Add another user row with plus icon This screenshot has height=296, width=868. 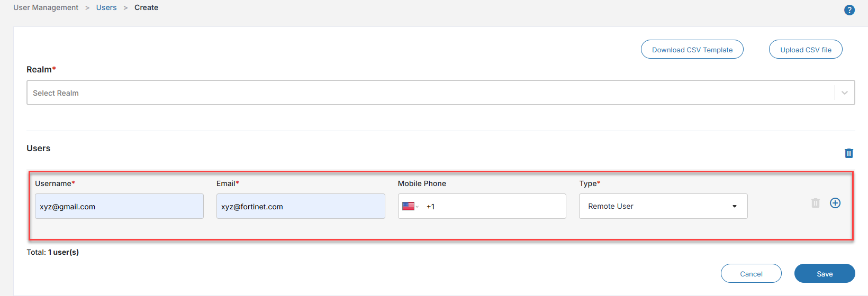(x=835, y=203)
